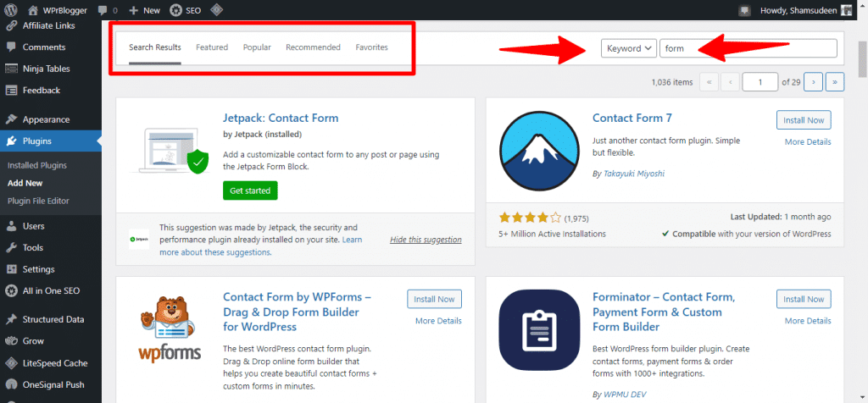View More Details for Contact Form 7
The width and height of the screenshot is (868, 403).
(x=808, y=142)
